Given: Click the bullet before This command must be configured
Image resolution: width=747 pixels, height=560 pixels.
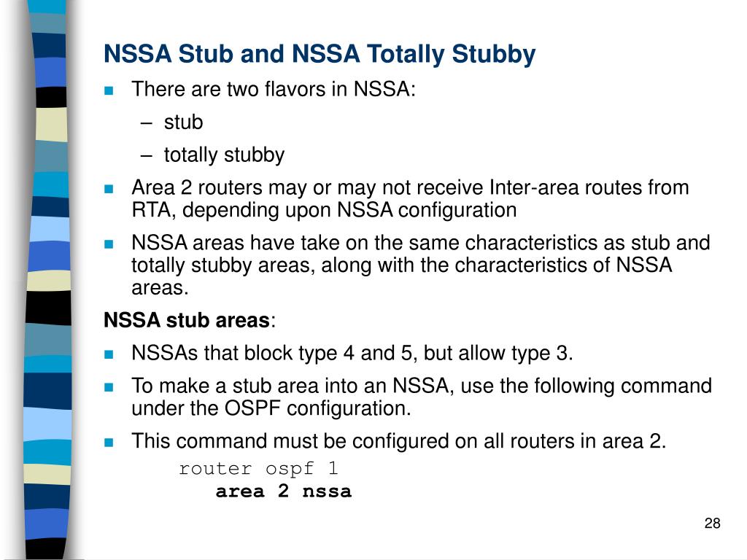Looking at the screenshot, I should tap(109, 442).
